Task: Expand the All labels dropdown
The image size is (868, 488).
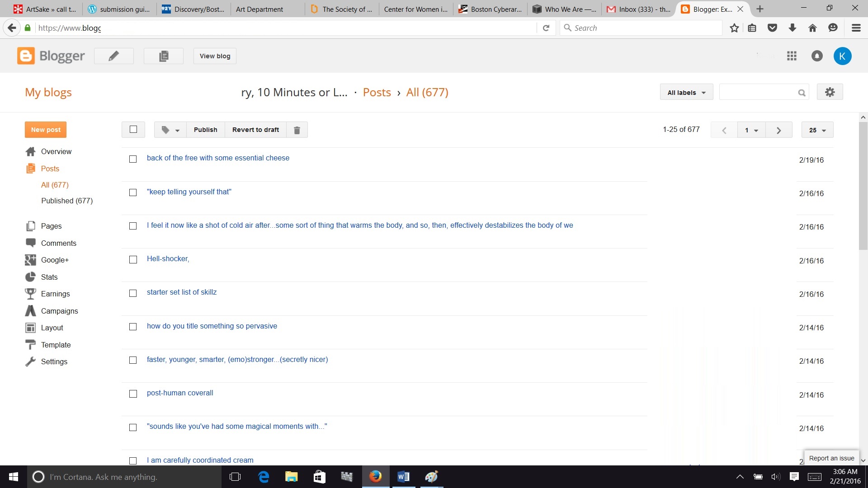Action: tap(686, 93)
